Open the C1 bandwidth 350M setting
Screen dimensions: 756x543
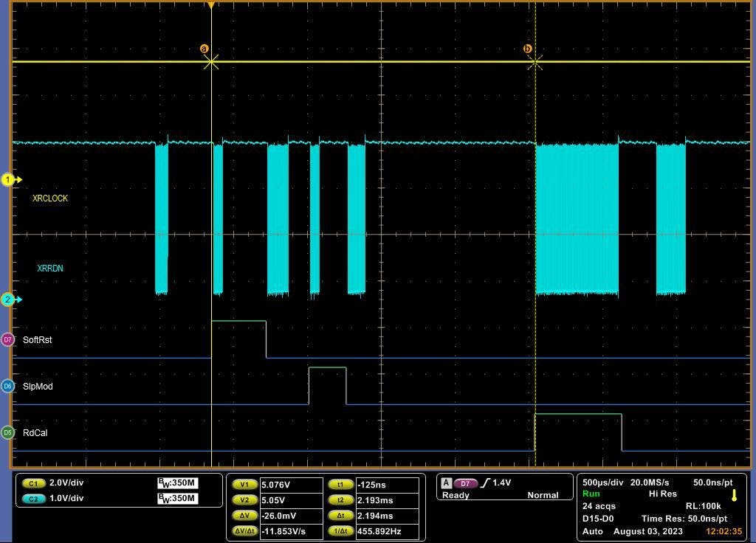(177, 483)
